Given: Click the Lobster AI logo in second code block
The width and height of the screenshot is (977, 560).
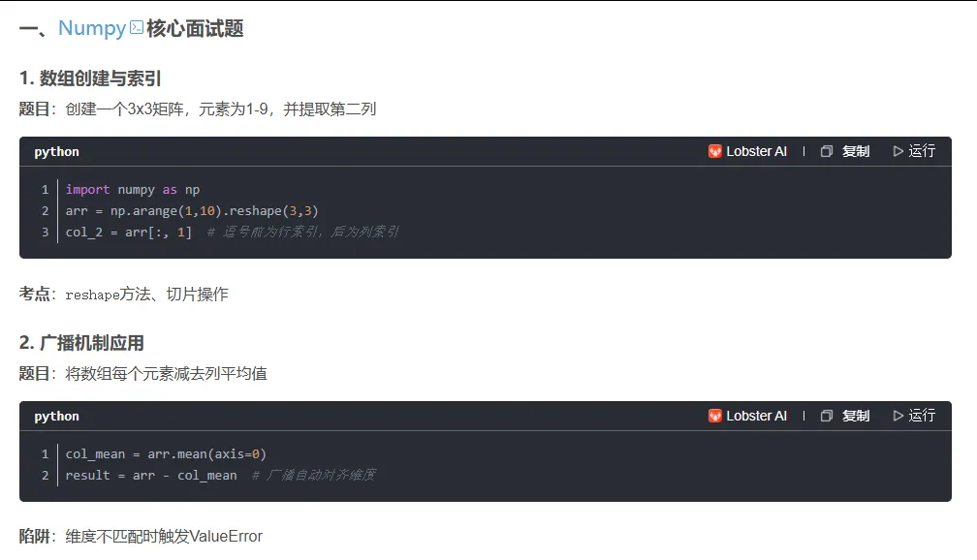Looking at the screenshot, I should (714, 416).
